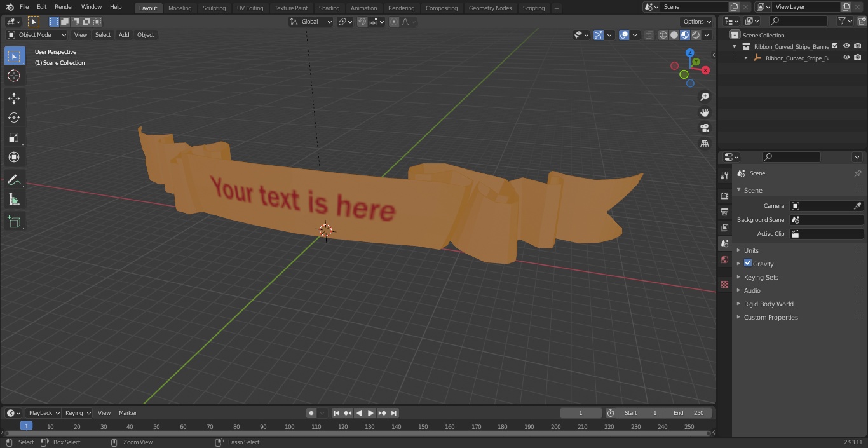The height and width of the screenshot is (448, 868).
Task: Open Global transform orientation dropdown
Action: (x=311, y=22)
